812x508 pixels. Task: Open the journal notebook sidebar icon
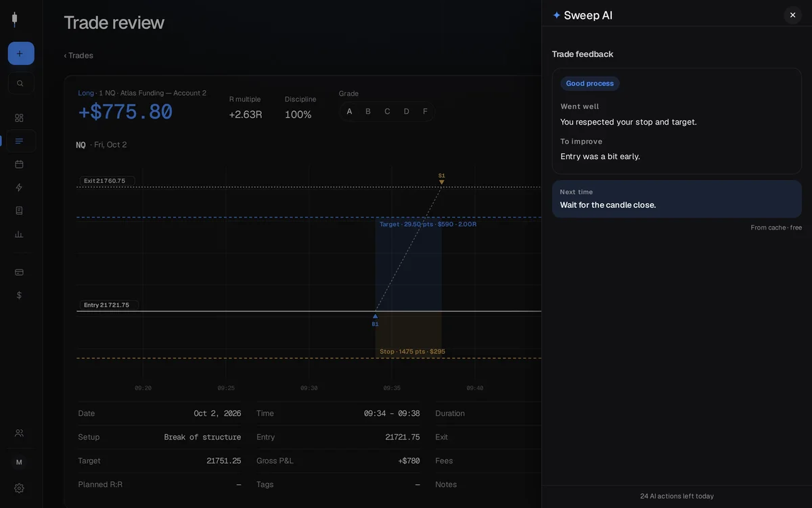pos(19,211)
